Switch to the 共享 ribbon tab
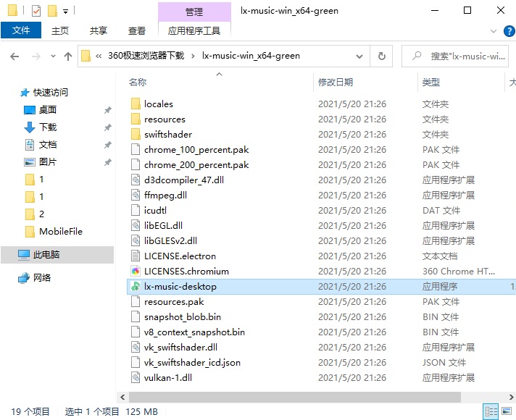The height and width of the screenshot is (420, 516). [99, 30]
